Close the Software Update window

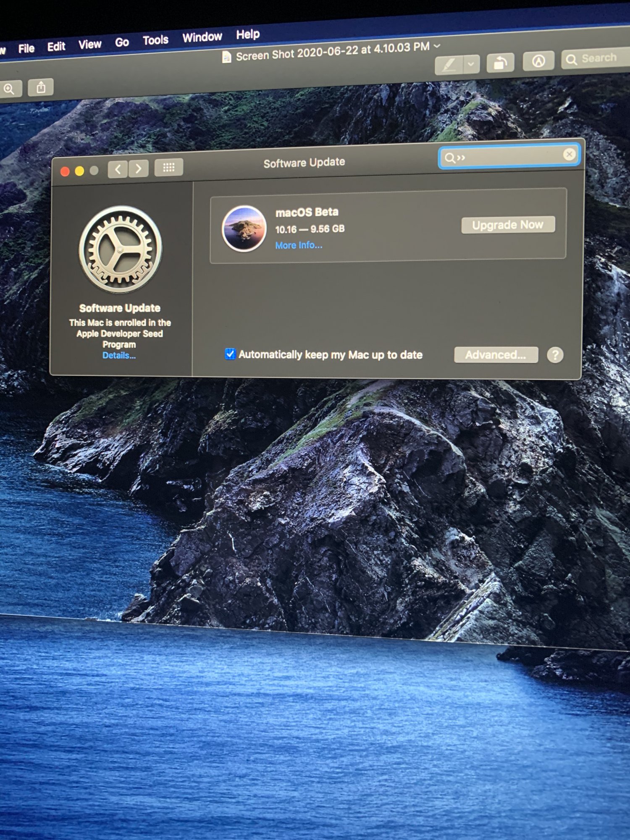65,171
